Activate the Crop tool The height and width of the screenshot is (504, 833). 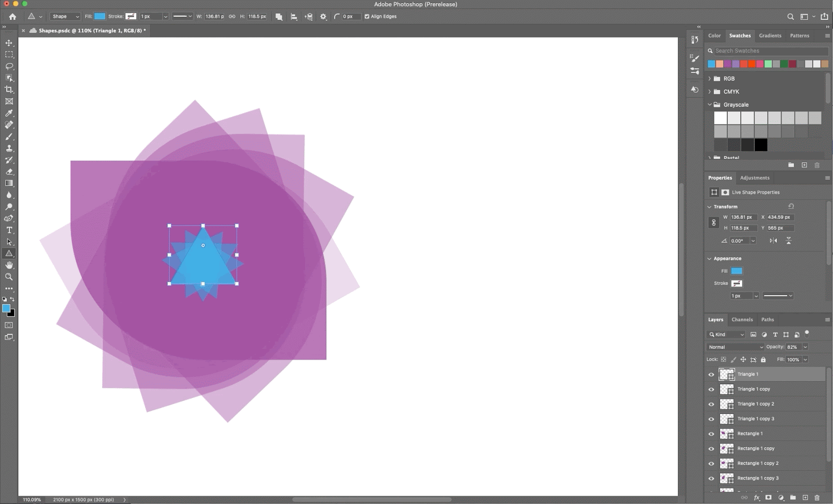click(9, 90)
